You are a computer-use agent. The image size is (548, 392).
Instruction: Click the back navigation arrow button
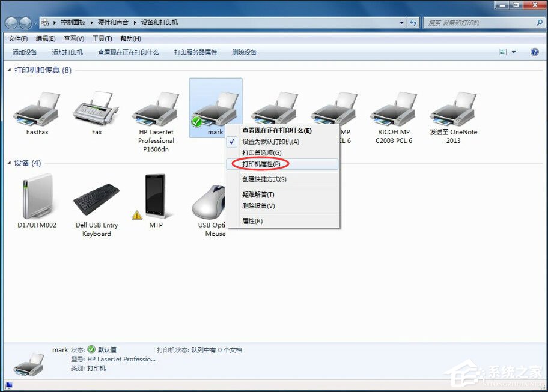point(10,22)
